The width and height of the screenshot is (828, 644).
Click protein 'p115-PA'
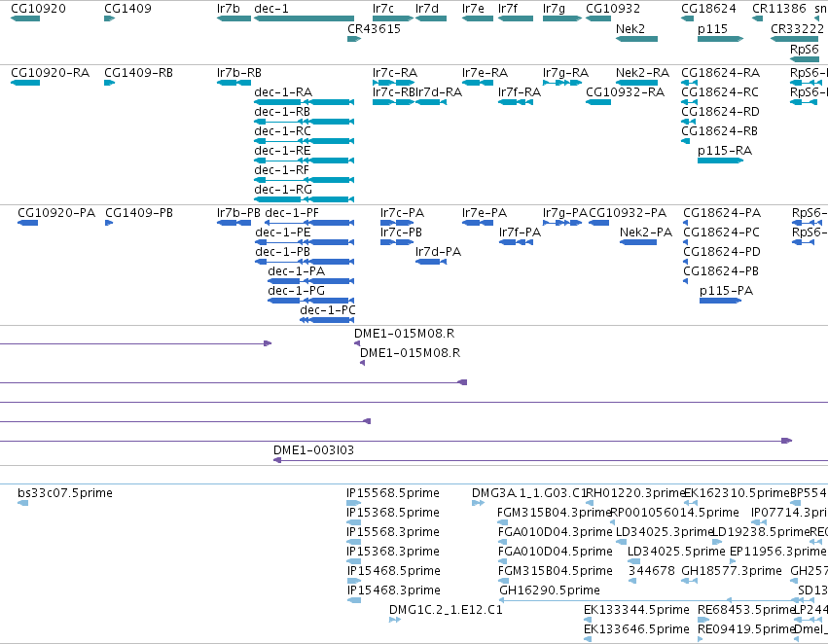click(x=727, y=292)
